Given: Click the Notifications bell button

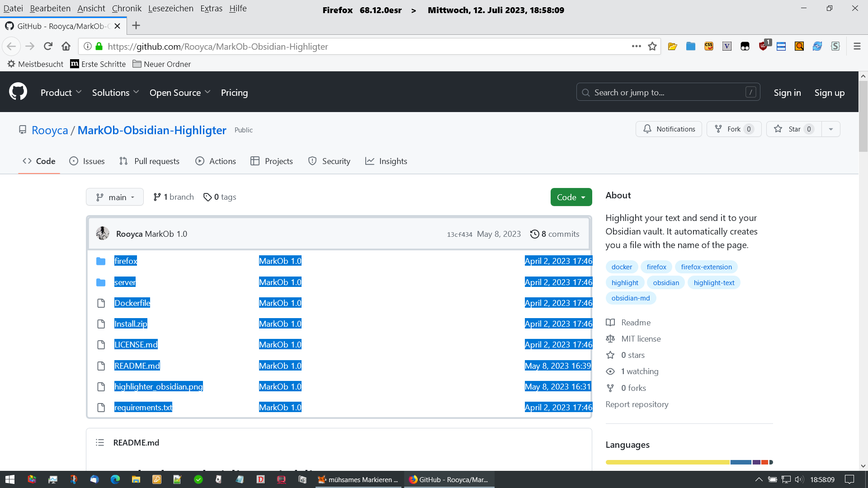Looking at the screenshot, I should [669, 129].
